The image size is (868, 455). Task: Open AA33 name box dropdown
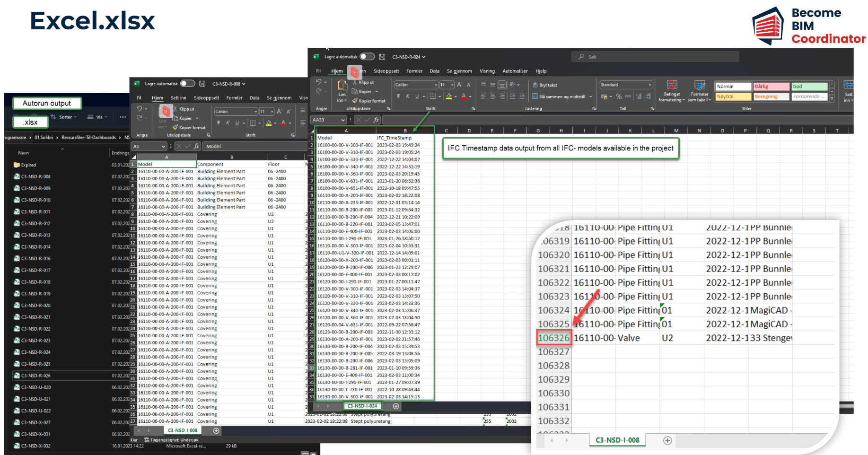(343, 120)
